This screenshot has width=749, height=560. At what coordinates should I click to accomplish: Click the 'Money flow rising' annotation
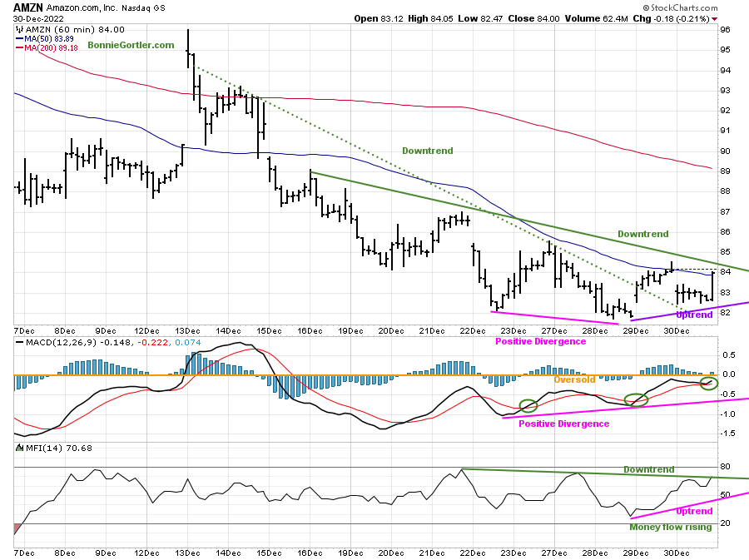tap(671, 527)
